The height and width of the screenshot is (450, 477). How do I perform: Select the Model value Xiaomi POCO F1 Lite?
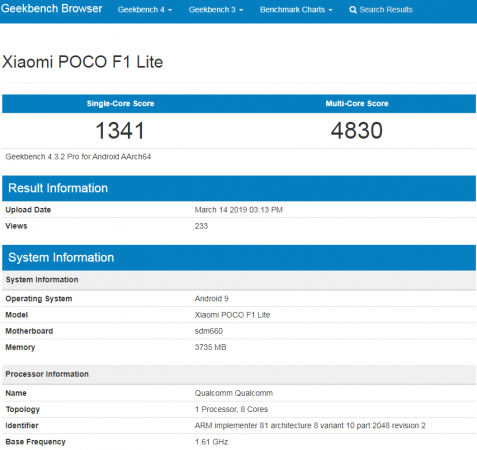pos(232,315)
